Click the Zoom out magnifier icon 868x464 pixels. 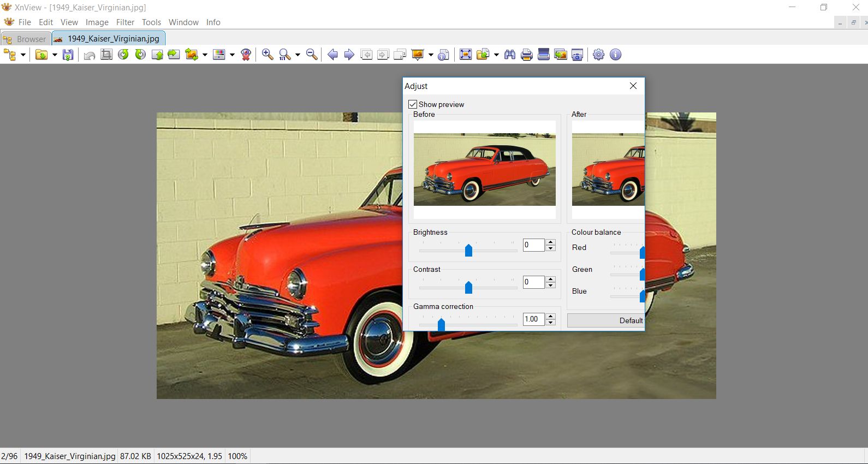coord(312,55)
